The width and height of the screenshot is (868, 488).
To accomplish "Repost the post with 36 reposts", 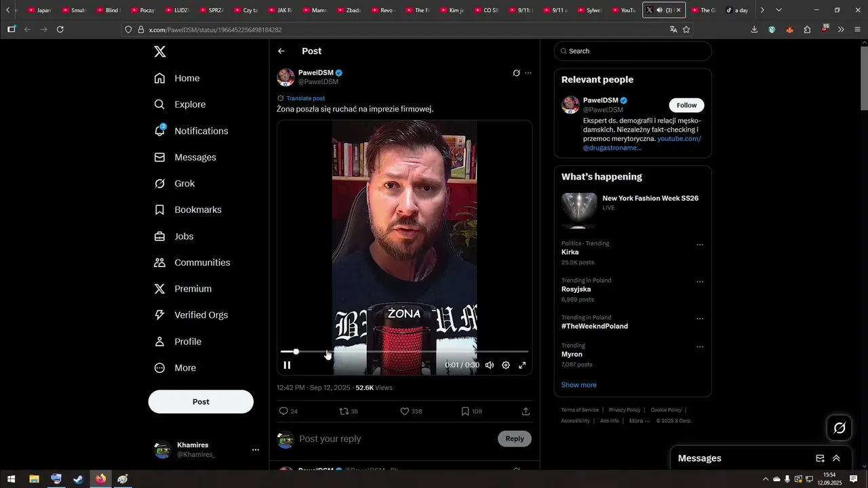I will [349, 411].
